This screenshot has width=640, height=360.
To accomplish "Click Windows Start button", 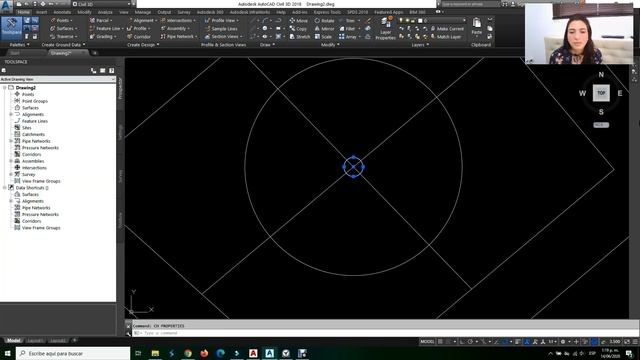I will [x=7, y=353].
